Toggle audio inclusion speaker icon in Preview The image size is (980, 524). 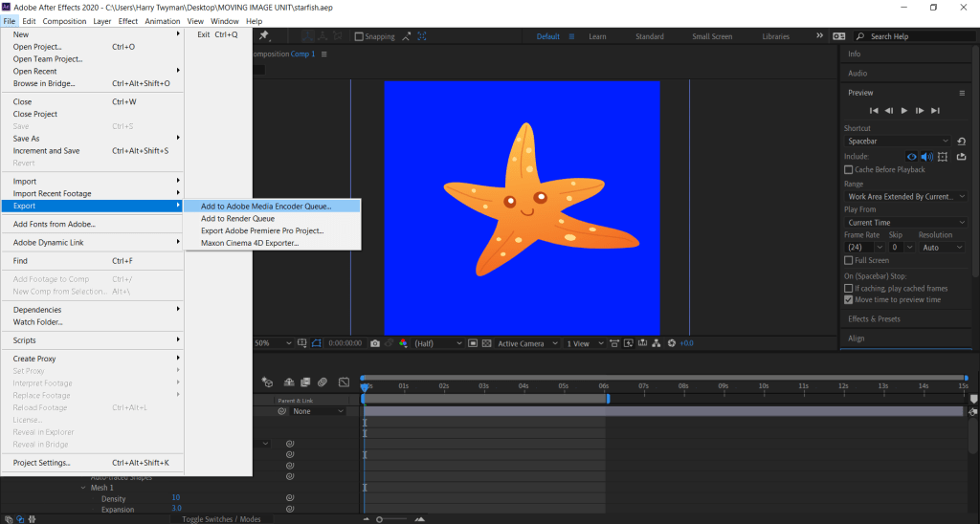click(x=926, y=157)
